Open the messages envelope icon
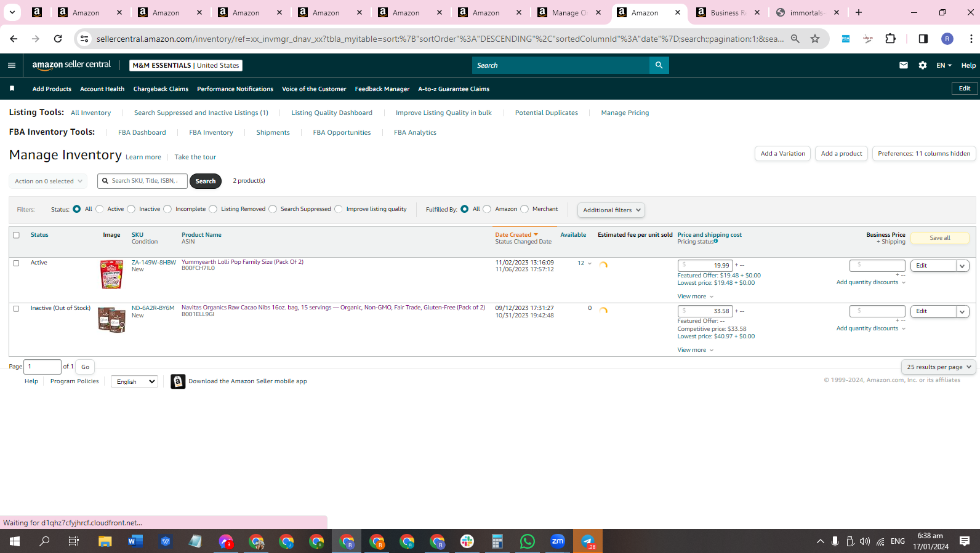This screenshot has height=553, width=980. 904,65
